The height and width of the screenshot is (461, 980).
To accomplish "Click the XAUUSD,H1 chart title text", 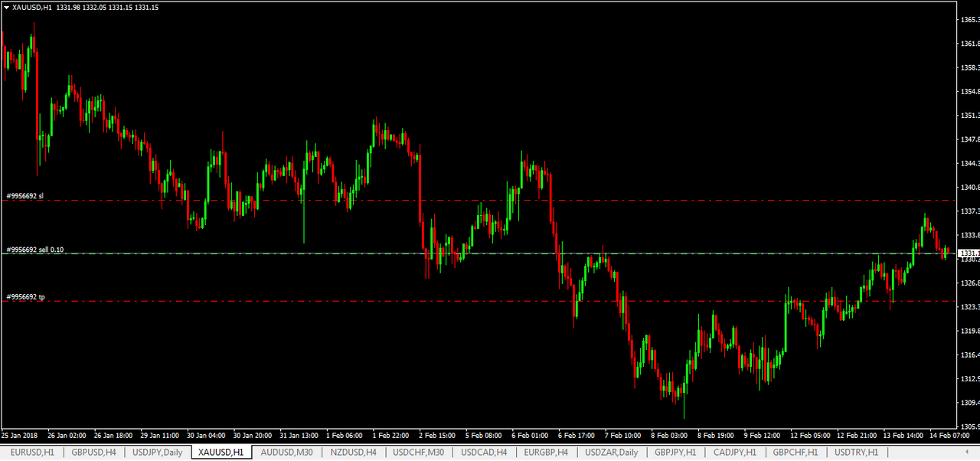I will pos(33,7).
